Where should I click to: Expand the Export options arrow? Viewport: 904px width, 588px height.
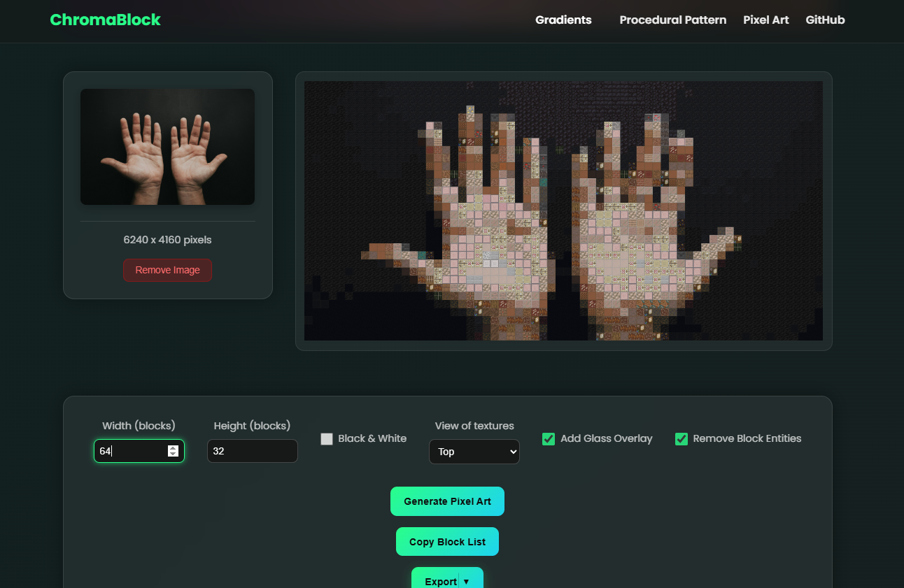coord(467,581)
